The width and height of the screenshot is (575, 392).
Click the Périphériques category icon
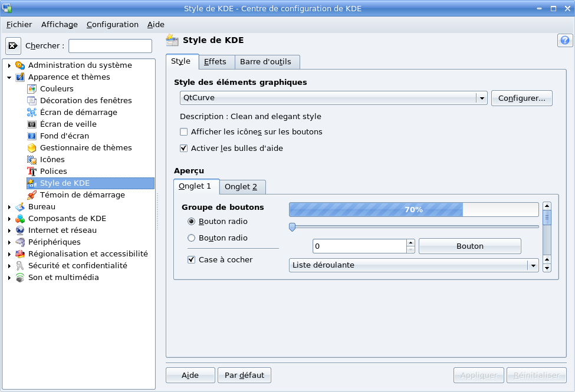click(20, 242)
